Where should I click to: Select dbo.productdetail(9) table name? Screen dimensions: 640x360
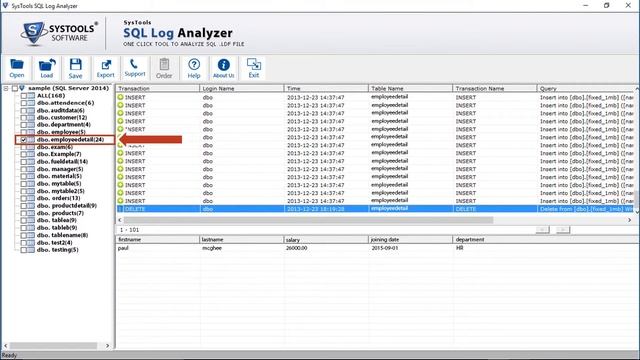67,206
